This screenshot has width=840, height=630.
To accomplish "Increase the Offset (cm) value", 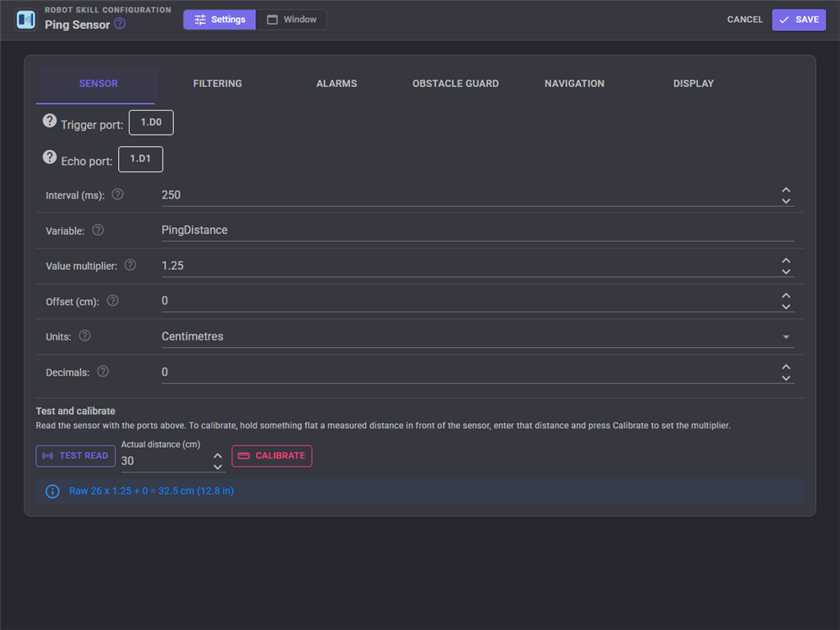I will point(786,296).
